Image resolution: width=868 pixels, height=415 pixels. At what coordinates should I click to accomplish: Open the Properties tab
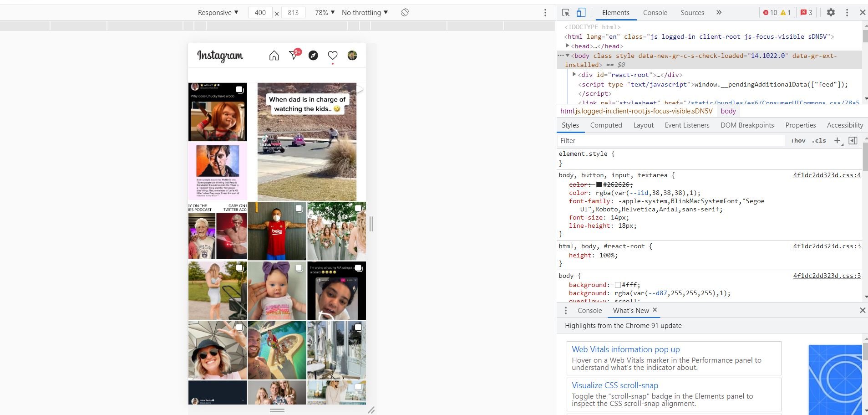[x=800, y=125]
